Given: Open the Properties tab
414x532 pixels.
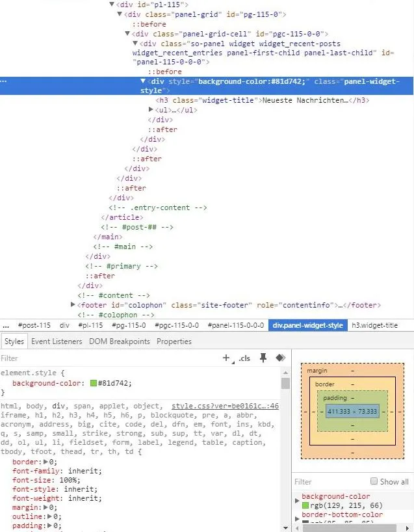Looking at the screenshot, I should (174, 341).
